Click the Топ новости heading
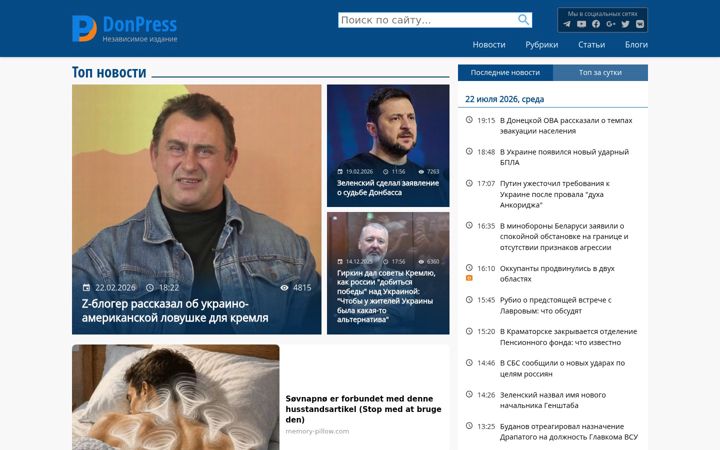 click(109, 73)
